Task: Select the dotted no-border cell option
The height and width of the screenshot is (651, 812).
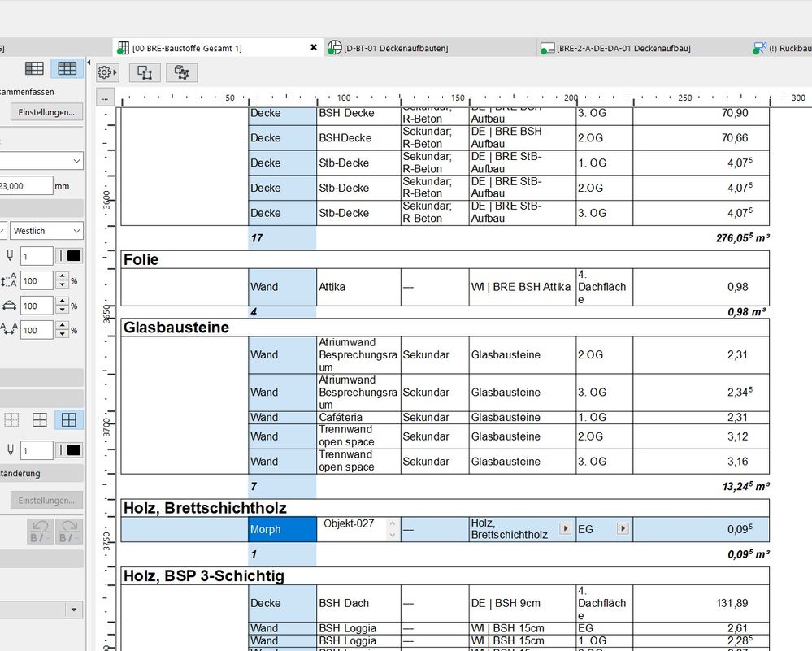Action: [x=11, y=420]
